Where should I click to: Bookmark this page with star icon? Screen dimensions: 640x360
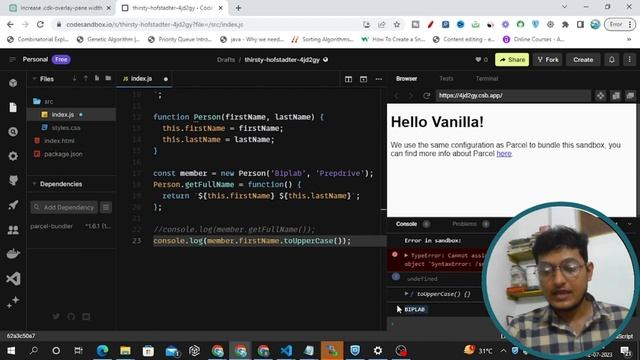pyautogui.click(x=397, y=24)
